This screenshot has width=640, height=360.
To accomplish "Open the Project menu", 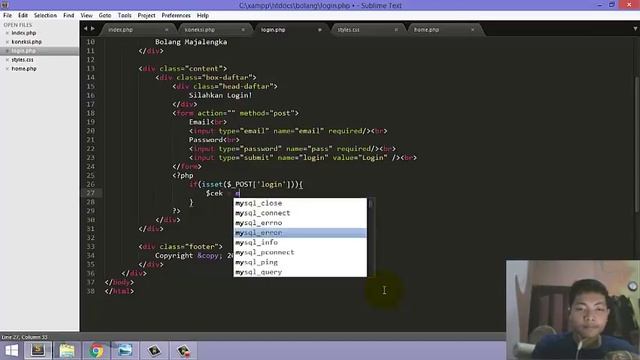I will (x=147, y=15).
